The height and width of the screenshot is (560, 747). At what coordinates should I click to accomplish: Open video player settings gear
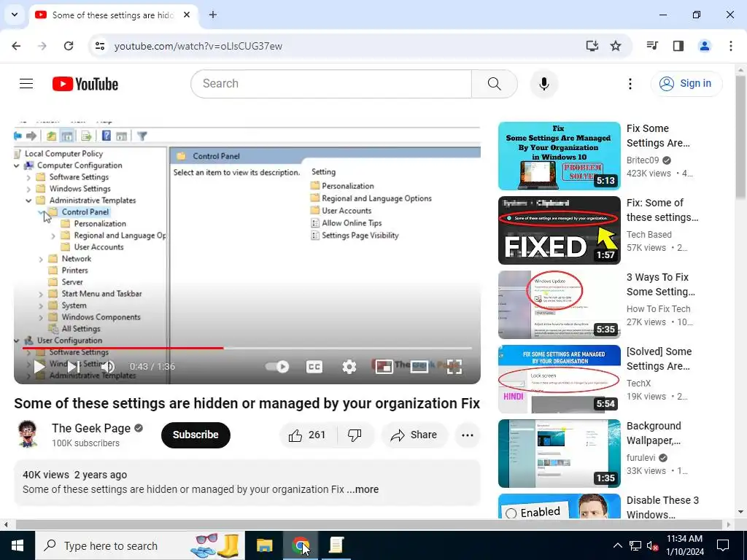pos(349,367)
